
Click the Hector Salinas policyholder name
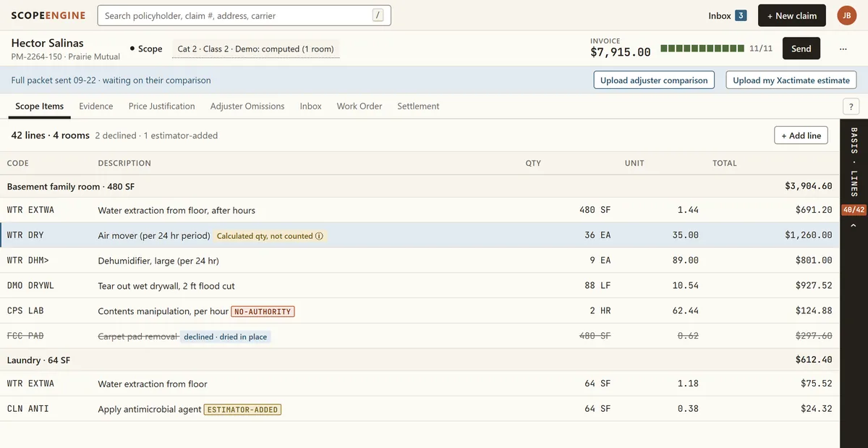pos(47,43)
